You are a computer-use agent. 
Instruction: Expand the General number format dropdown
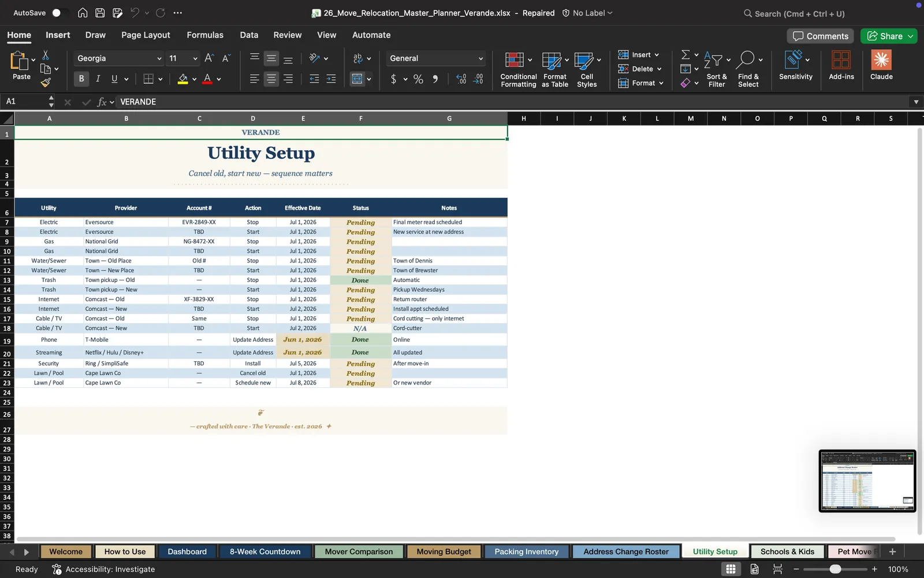point(435,58)
